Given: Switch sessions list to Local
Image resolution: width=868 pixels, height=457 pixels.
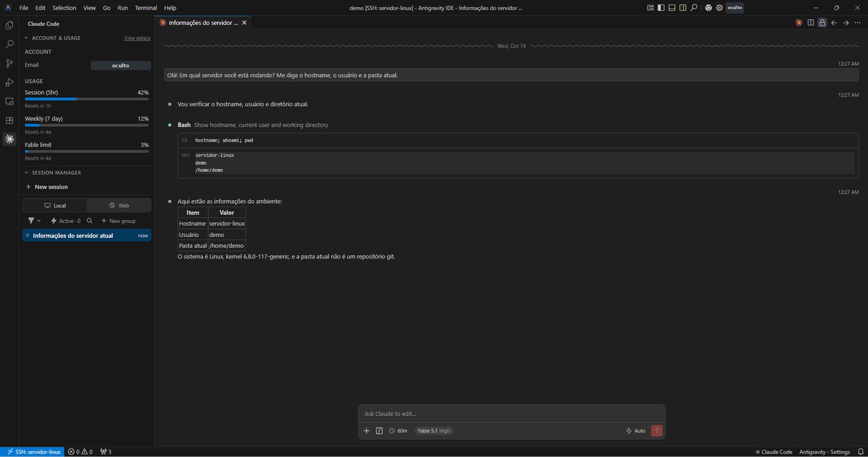Looking at the screenshot, I should click(x=55, y=205).
